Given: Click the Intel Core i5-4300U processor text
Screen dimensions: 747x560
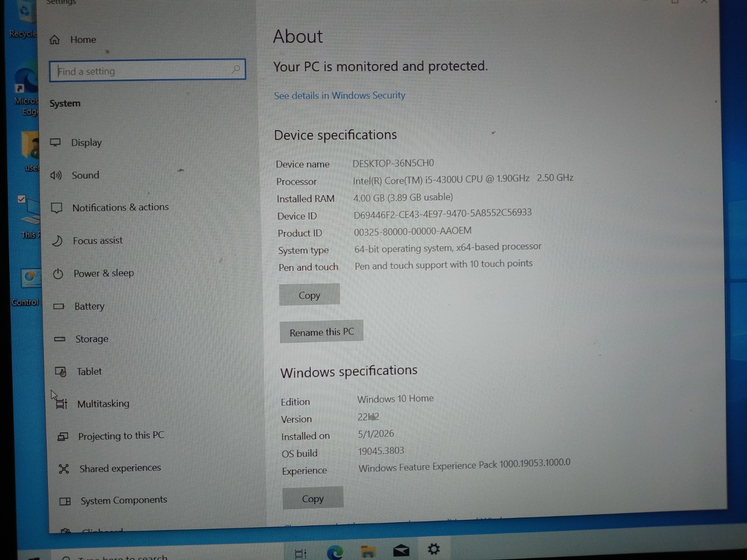Looking at the screenshot, I should pyautogui.click(x=463, y=179).
